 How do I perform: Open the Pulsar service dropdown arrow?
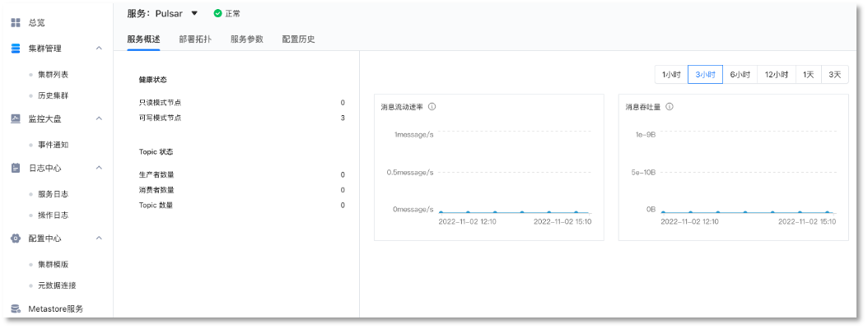(x=194, y=13)
